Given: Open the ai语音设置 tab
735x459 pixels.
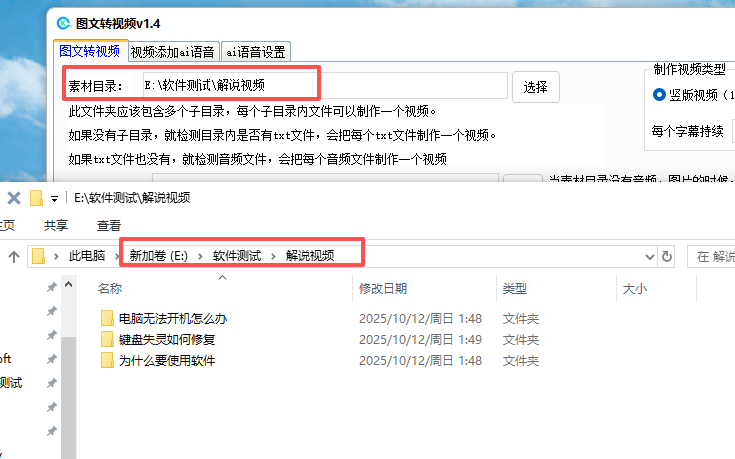Looking at the screenshot, I should [255, 52].
